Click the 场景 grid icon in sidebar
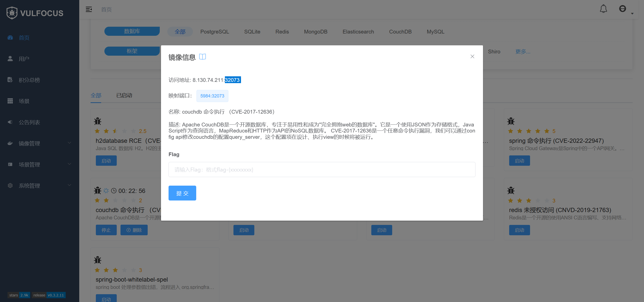 pos(10,101)
